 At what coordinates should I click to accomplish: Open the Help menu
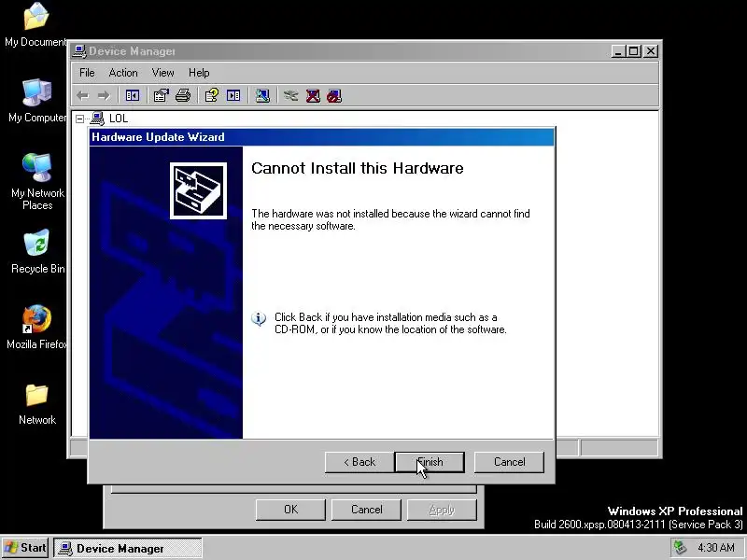tap(199, 73)
